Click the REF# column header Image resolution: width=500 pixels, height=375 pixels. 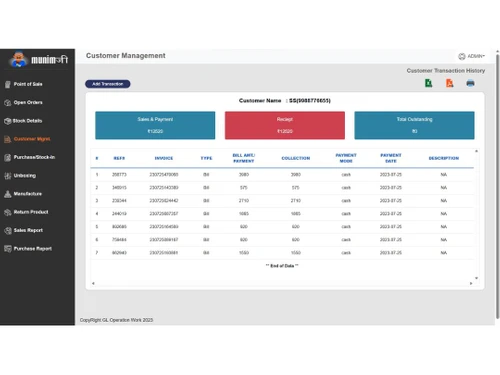point(119,158)
